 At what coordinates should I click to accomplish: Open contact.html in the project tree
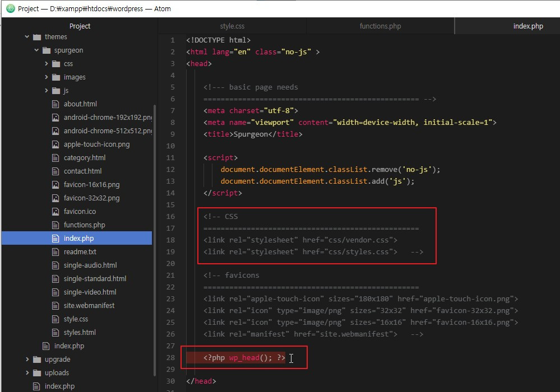82,171
